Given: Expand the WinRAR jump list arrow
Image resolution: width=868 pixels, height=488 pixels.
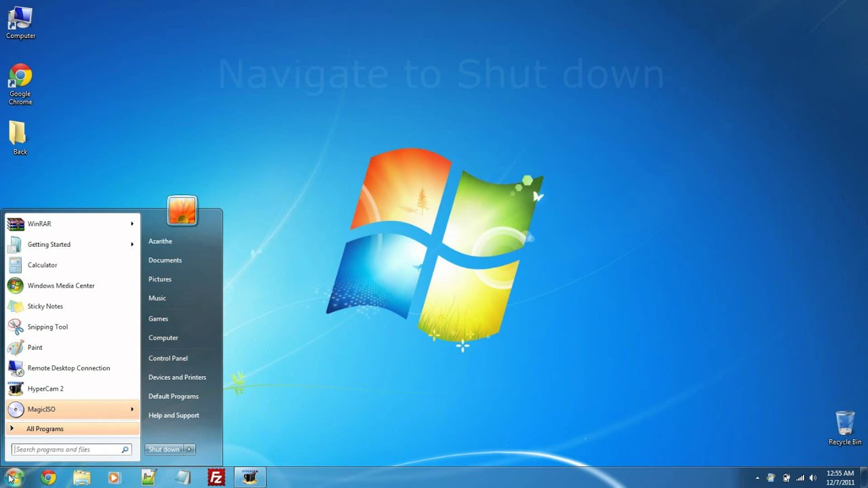Looking at the screenshot, I should [x=132, y=224].
